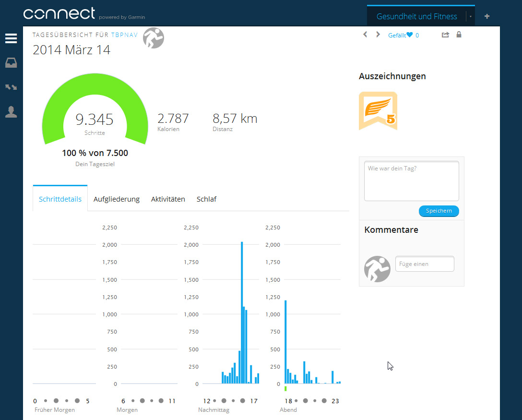This screenshot has width=522, height=420.
Task: Open the Gesundheit und Fitness dropdown arrow
Action: pyautogui.click(x=471, y=16)
